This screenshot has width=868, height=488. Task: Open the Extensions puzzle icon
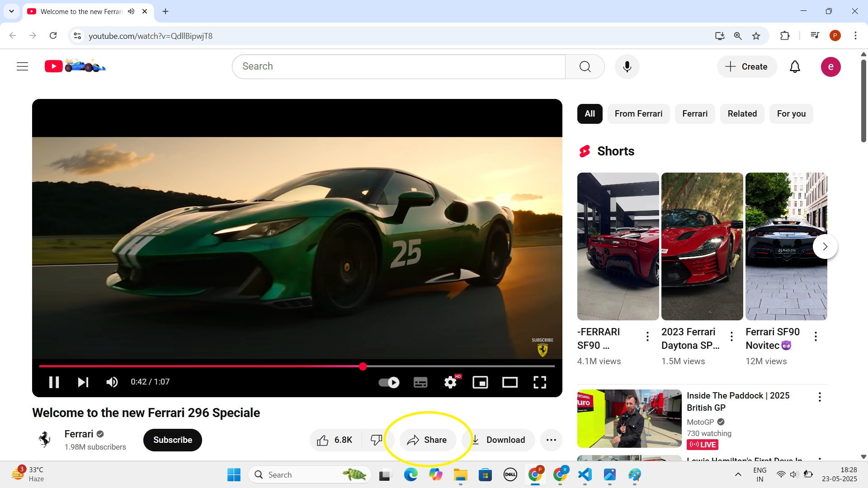pyautogui.click(x=785, y=36)
